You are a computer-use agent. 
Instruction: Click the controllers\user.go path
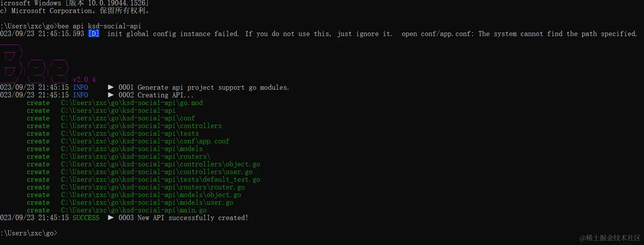tap(157, 172)
